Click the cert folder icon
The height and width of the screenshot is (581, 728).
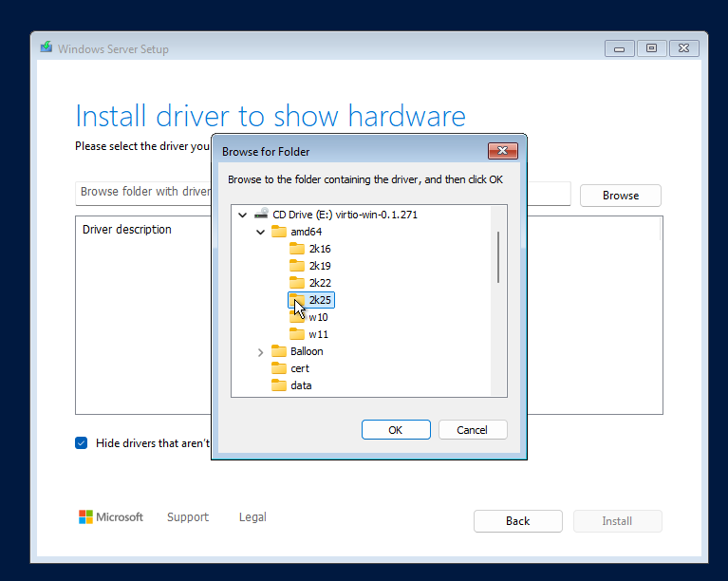[279, 368]
